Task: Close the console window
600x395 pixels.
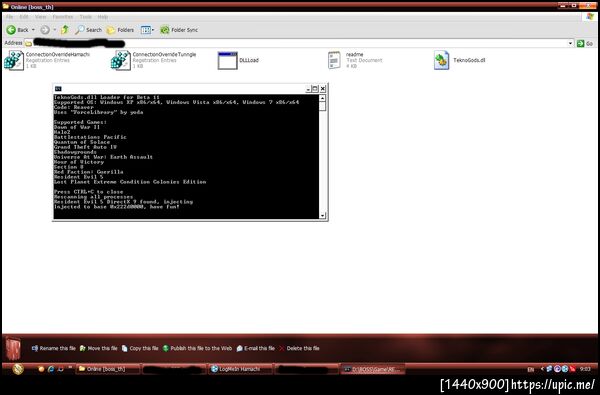Action: tap(323, 89)
